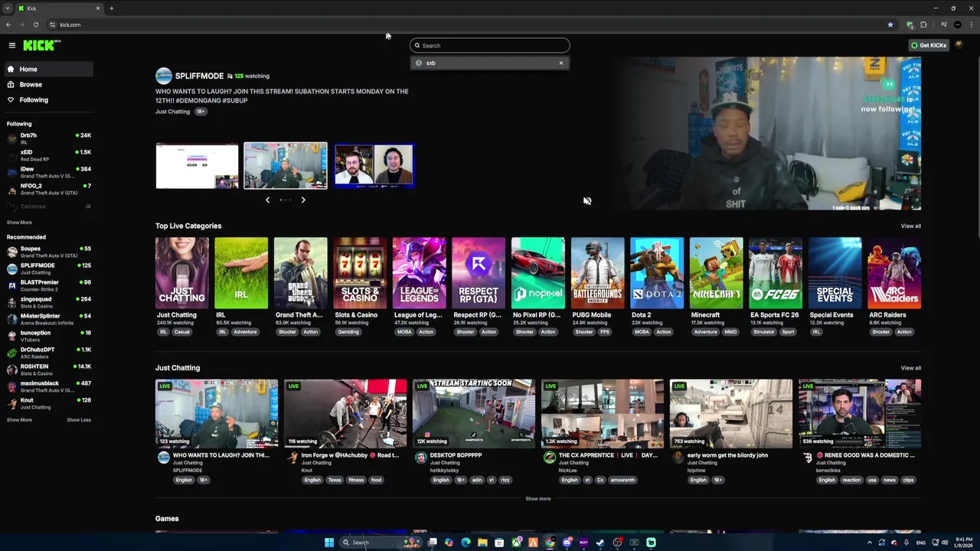The width and height of the screenshot is (980, 551).
Task: Open iDew in the Following list
Action: [x=48, y=172]
